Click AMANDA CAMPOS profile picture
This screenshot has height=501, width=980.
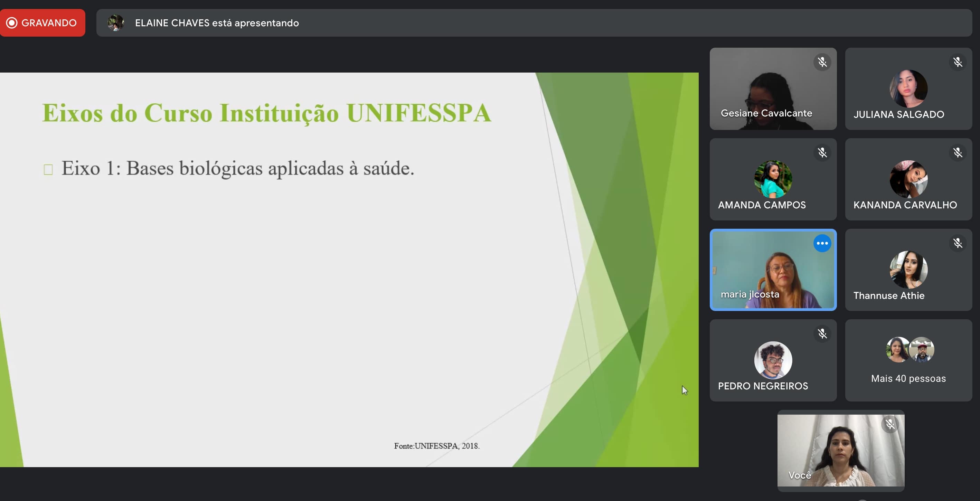click(773, 179)
